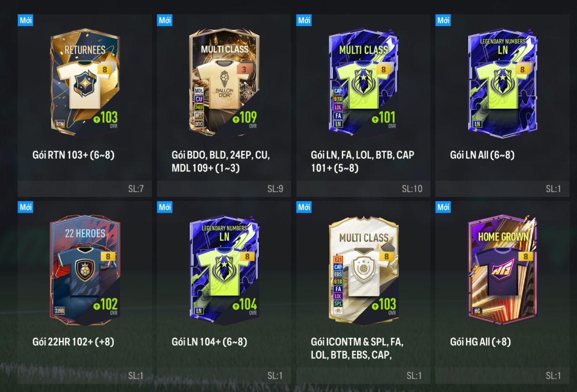
Task: Click the Gói BDO, BLD, 24EP, CU label
Action: (x=221, y=155)
